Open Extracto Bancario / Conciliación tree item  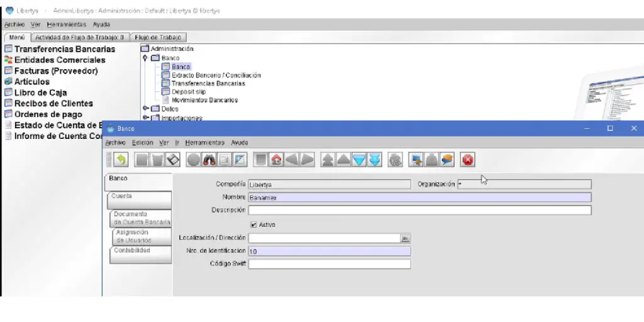tap(216, 75)
